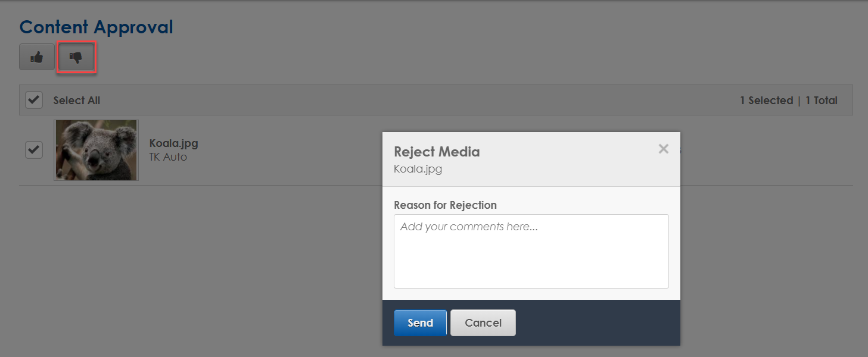Click the 1 Selected counter text
Image resolution: width=868 pixels, height=357 pixels.
point(767,100)
